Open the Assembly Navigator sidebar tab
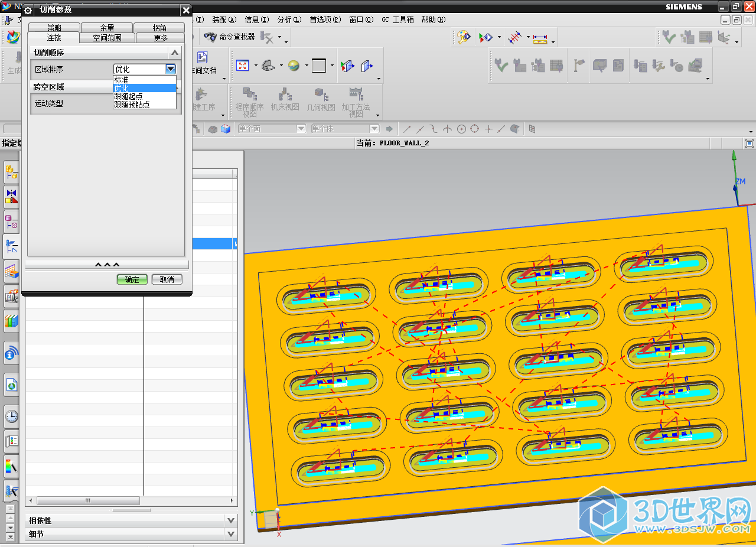756x547 pixels. point(11,172)
